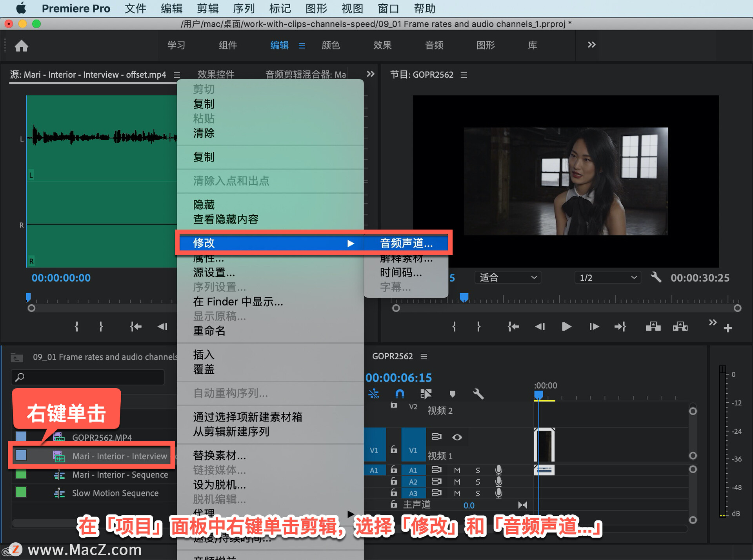This screenshot has height=560, width=753.
Task: Open timeline wrench display settings
Action: tap(478, 393)
